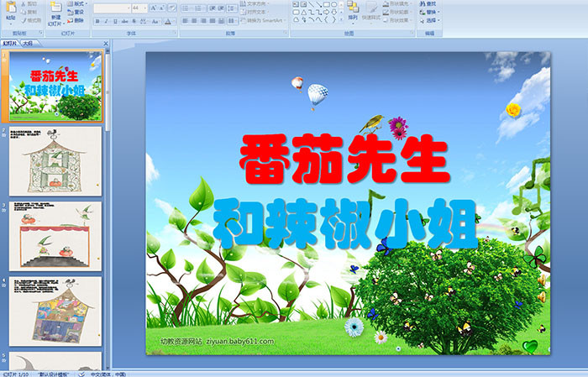588x377 pixels.
Task: Switch to the Slides (幻灯片) pane tab
Action: (x=10, y=43)
